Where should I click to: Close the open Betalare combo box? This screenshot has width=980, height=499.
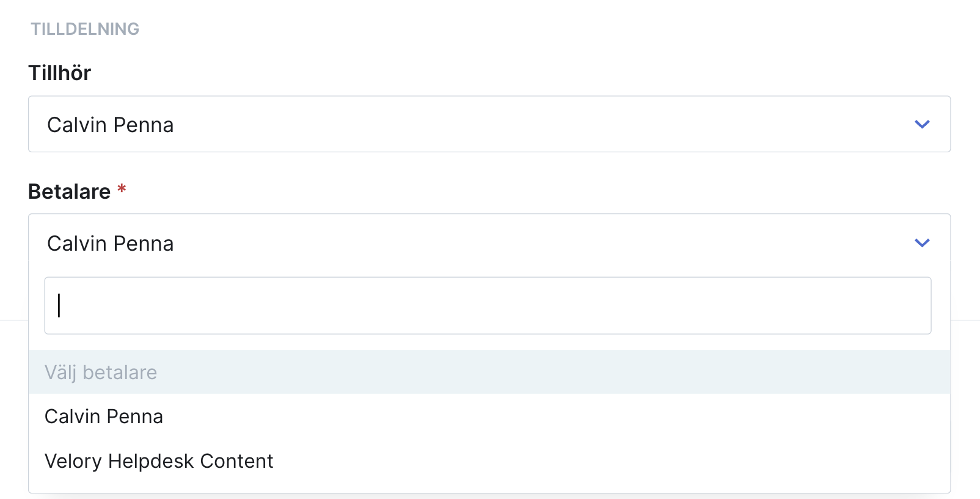tap(489, 243)
